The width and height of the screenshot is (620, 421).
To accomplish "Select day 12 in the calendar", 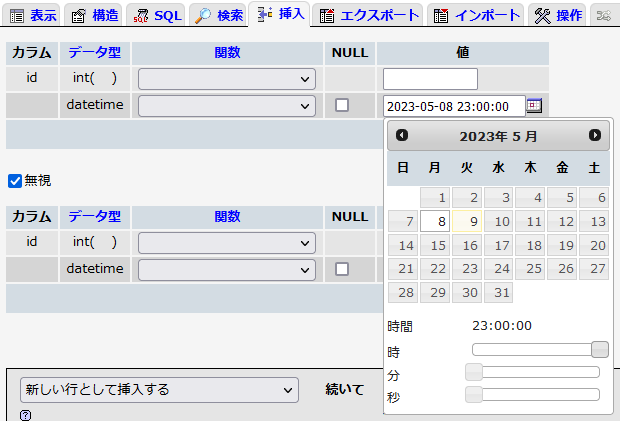I will (x=562, y=221).
